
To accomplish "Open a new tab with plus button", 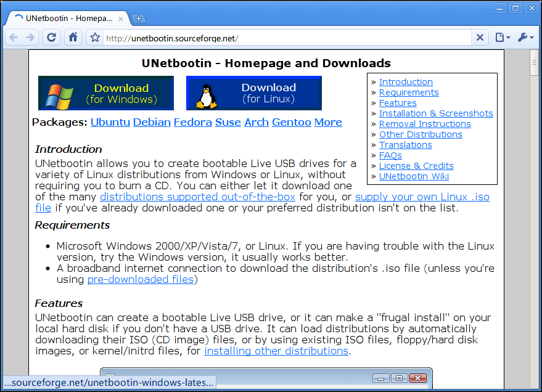I will (139, 18).
